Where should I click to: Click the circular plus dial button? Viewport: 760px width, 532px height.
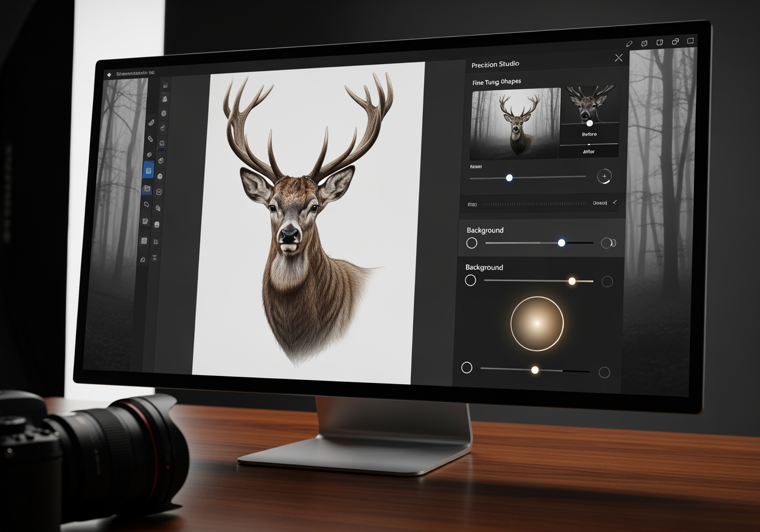[604, 176]
